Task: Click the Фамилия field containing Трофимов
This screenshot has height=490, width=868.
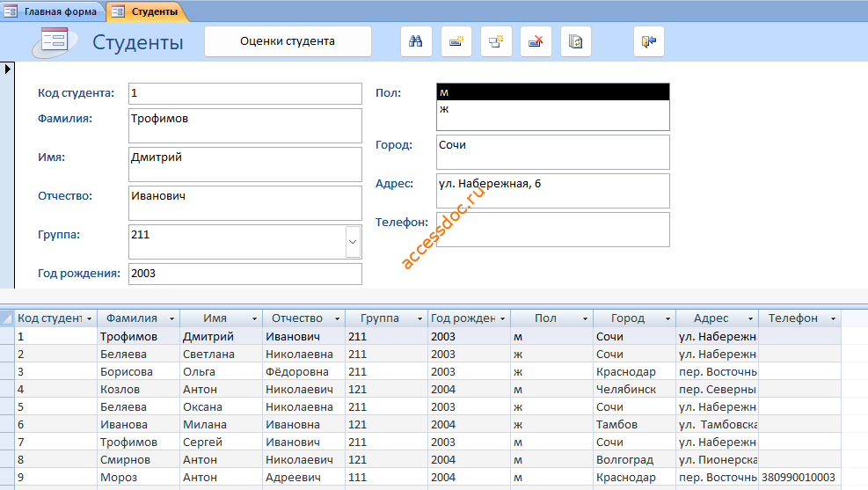Action: [245, 126]
